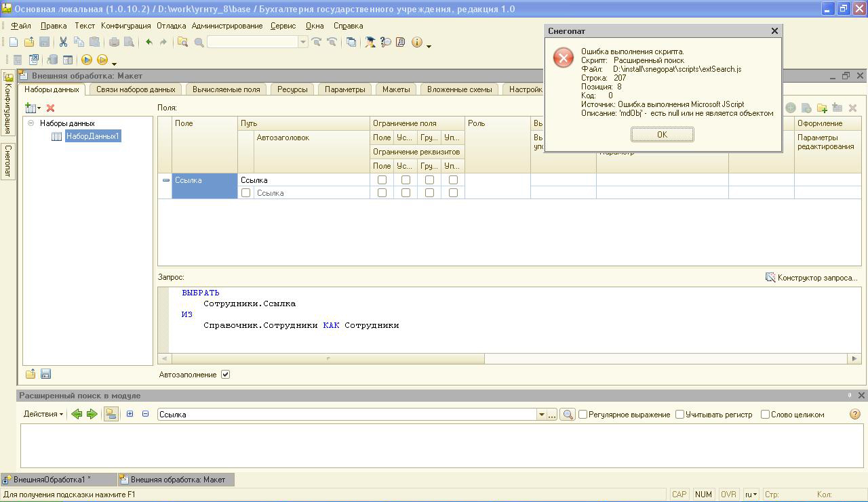The width and height of the screenshot is (868, 502).
Task: Click the yellow Info icon in the toolbar
Action: tap(416, 42)
